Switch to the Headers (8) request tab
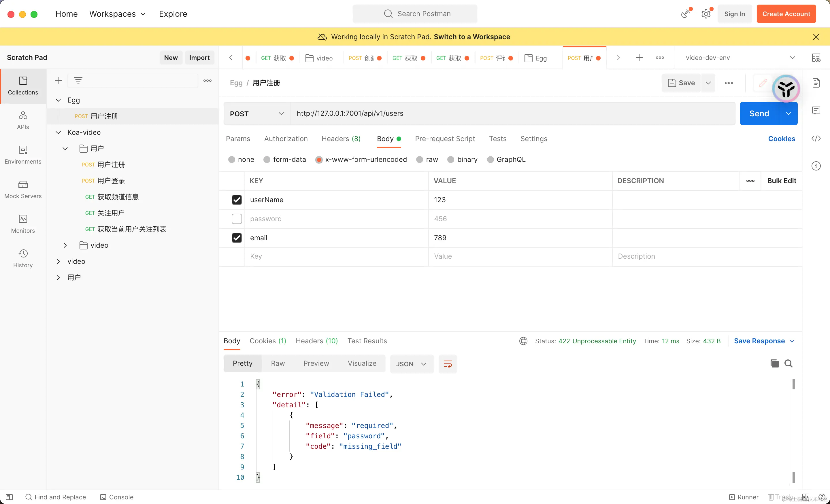The height and width of the screenshot is (504, 830). (341, 139)
